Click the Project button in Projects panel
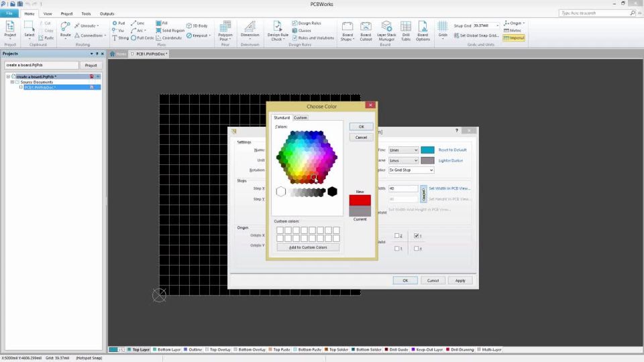Image resolution: width=644 pixels, height=362 pixels. point(91,65)
